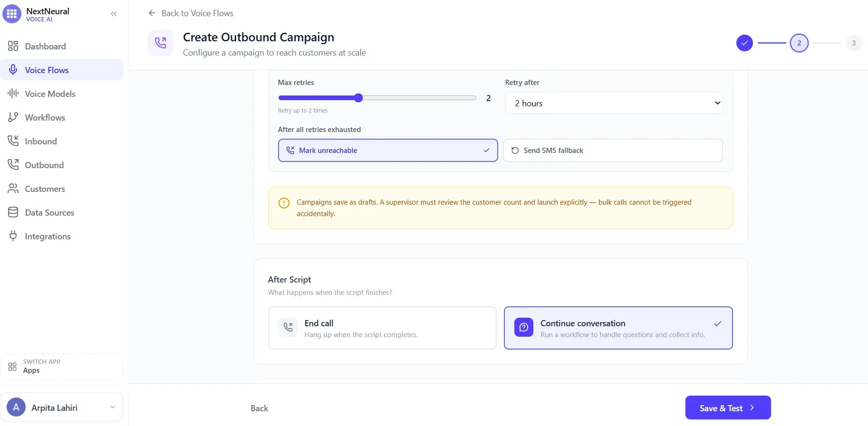Click the Back button
This screenshot has width=868, height=426.
pos(259,408)
